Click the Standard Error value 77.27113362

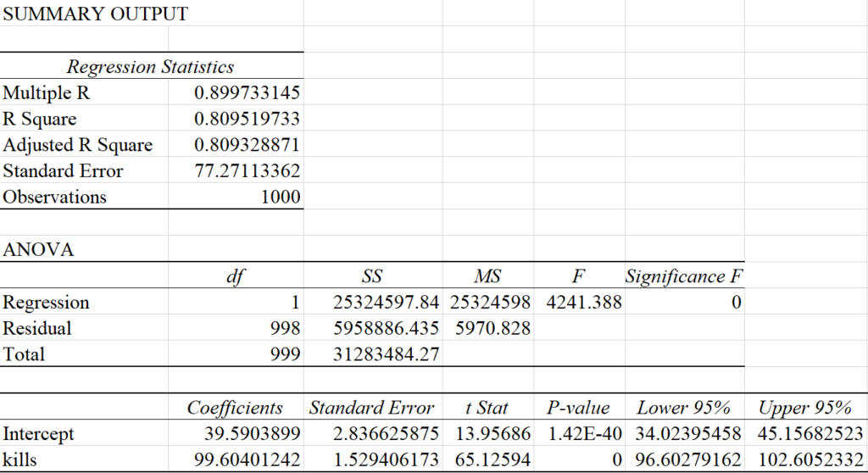247,171
